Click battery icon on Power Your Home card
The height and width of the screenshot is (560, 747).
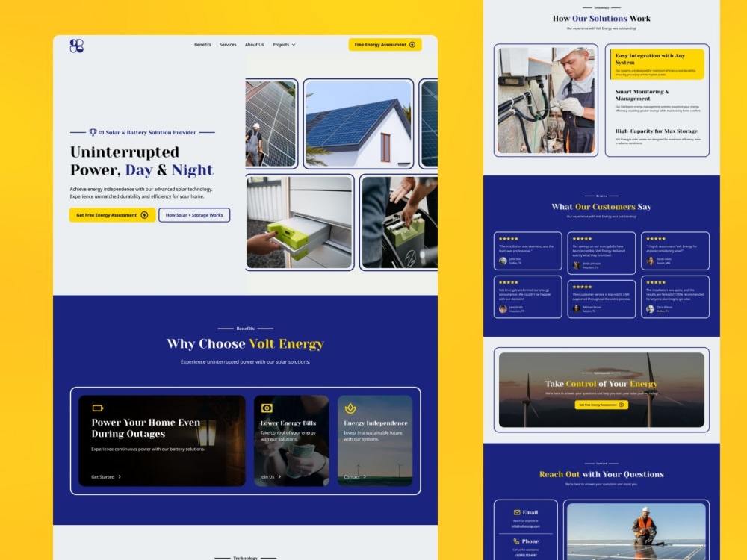(98, 408)
